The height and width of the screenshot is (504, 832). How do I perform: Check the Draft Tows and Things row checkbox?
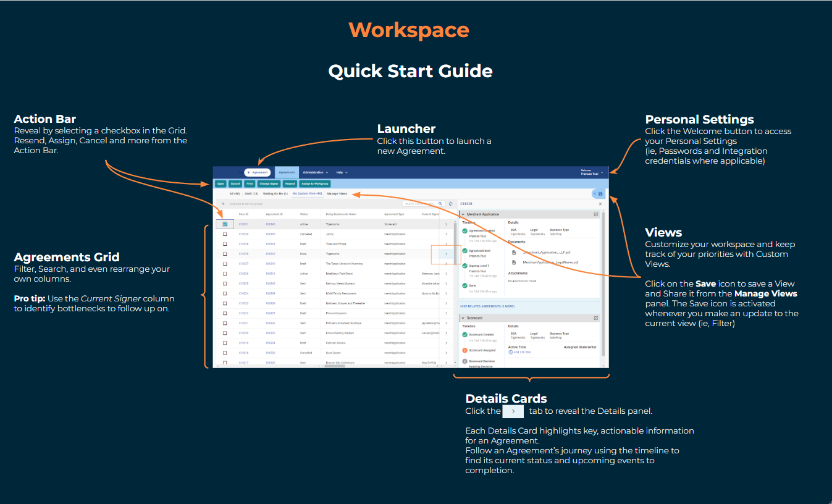[x=225, y=244]
